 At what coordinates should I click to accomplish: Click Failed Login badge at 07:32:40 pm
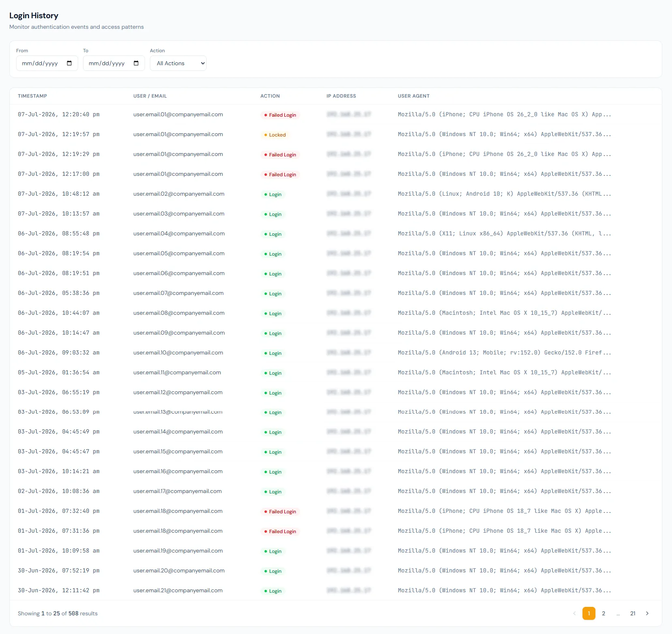pos(280,512)
